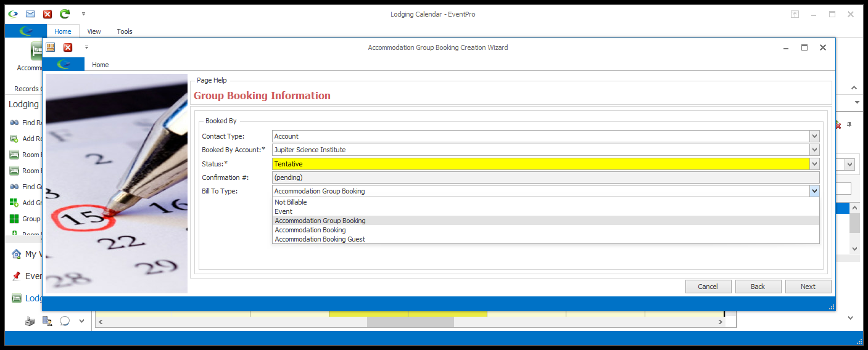This screenshot has height=350, width=868.
Task: Click red X icon in wizard quick access bar
Action: [68, 47]
